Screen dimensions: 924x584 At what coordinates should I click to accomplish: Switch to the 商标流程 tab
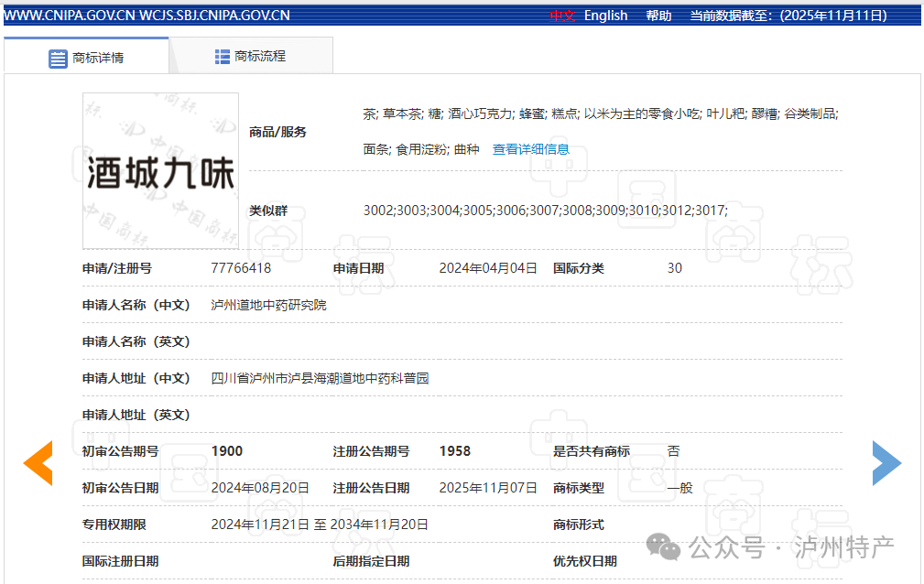pos(251,57)
